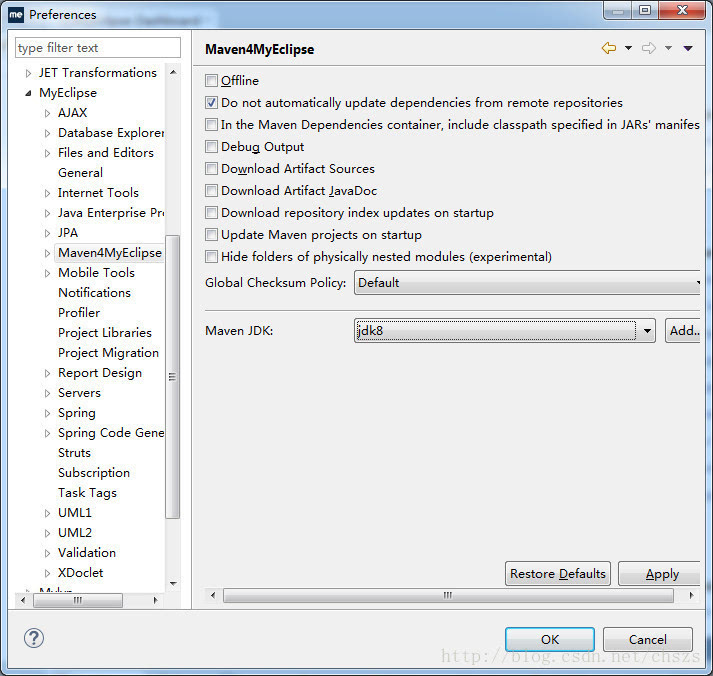Expand the UML2 node arrow
Screen dimensions: 713x676
(47, 533)
